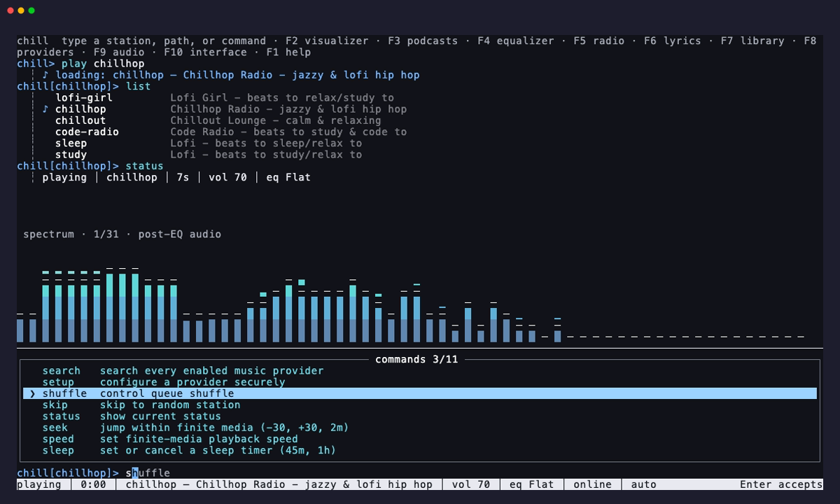Click the commands 3/11 palette title
The height and width of the screenshot is (504, 840).
[416, 360]
